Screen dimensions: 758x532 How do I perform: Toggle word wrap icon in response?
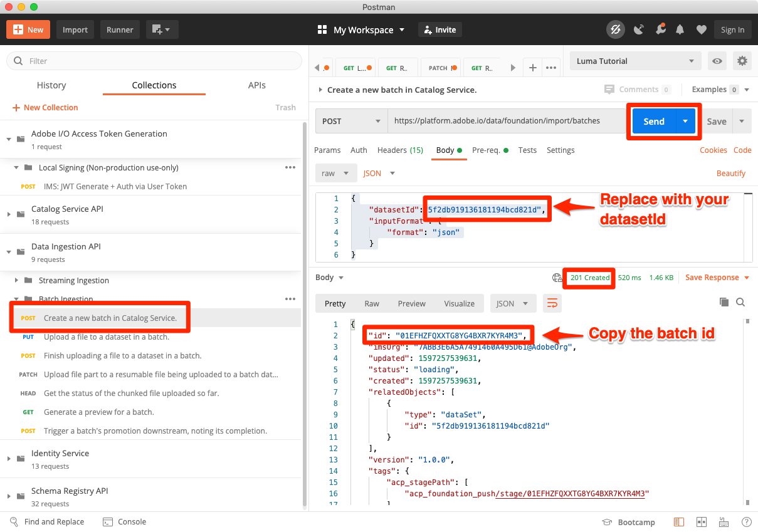pyautogui.click(x=552, y=303)
